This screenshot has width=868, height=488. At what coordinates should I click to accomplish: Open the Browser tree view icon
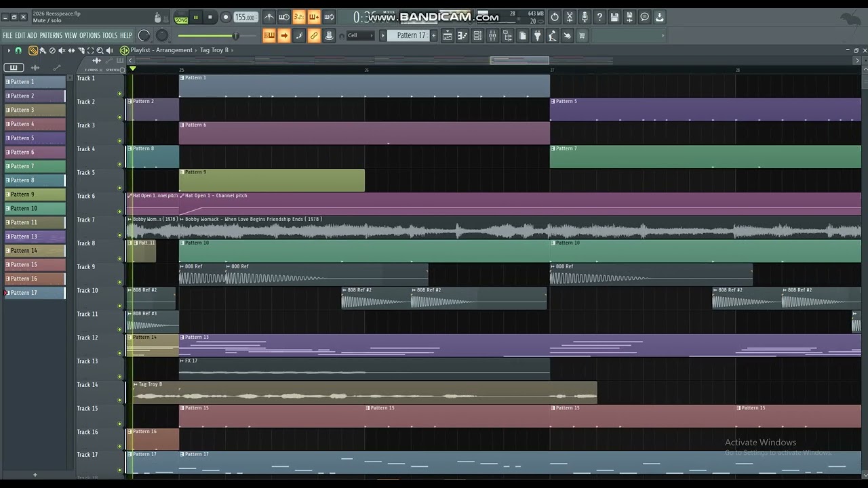click(x=507, y=35)
